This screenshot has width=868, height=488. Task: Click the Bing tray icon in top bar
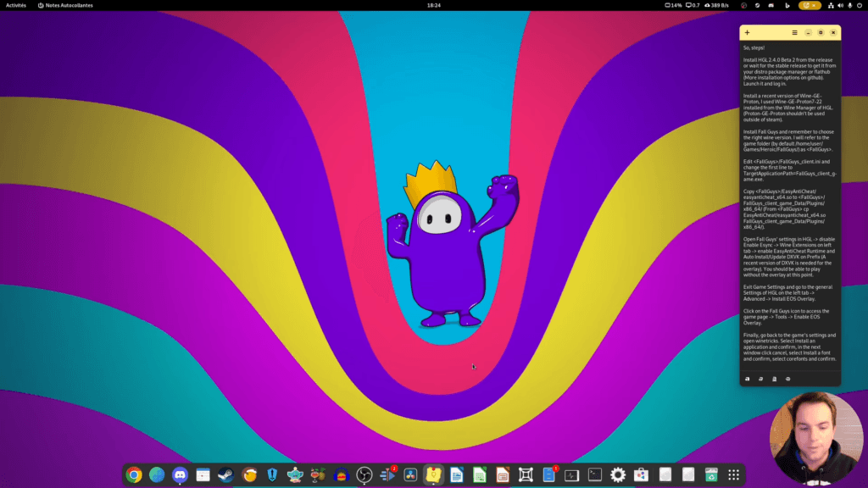tap(787, 5)
